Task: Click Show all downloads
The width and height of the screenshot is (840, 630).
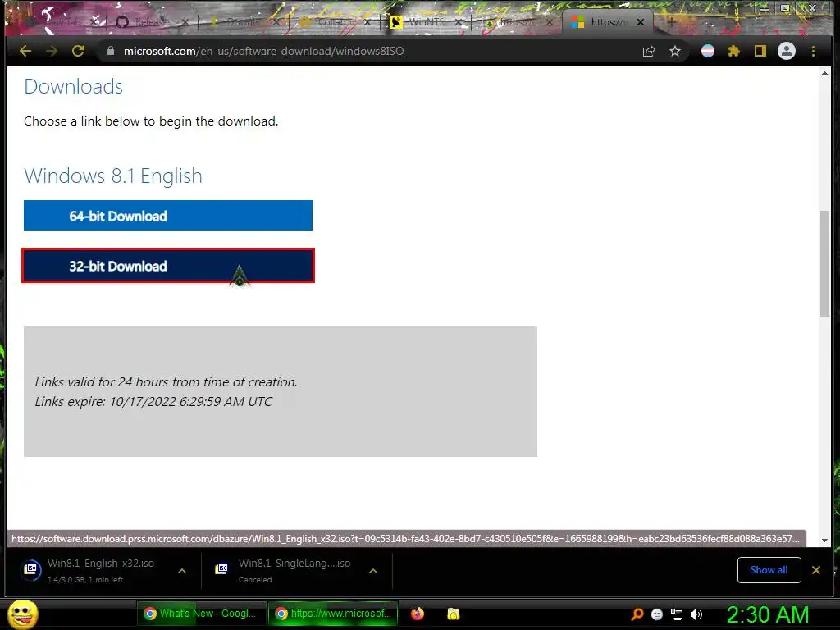Action: pos(769,570)
